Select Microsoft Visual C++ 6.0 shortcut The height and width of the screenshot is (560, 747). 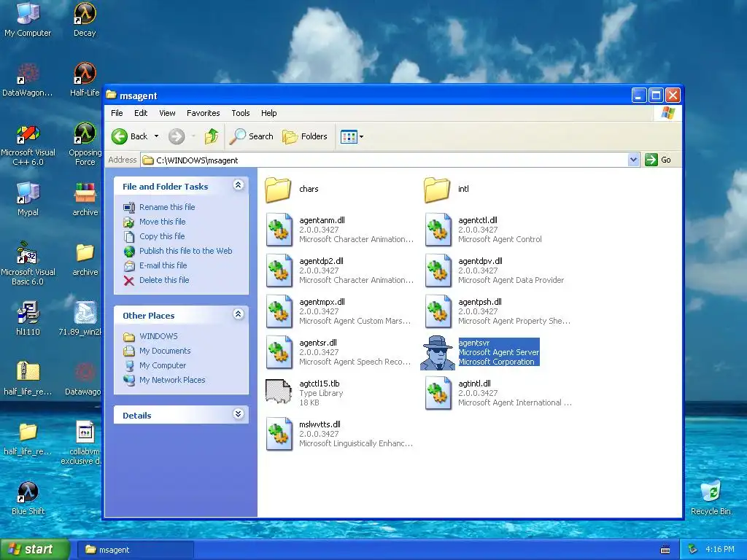click(28, 145)
